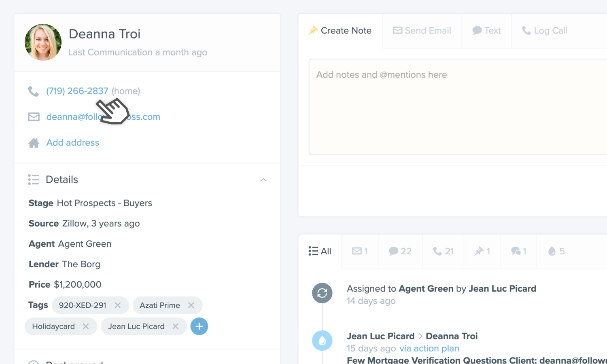The image size is (607, 364).
Task: Click into the Add notes text area
Action: click(x=458, y=107)
